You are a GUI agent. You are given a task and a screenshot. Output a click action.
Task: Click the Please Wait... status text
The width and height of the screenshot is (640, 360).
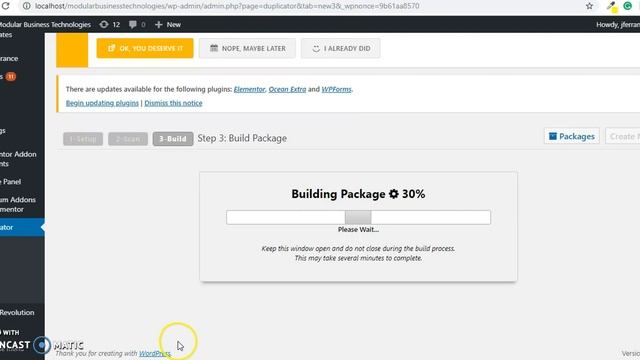[x=358, y=229]
